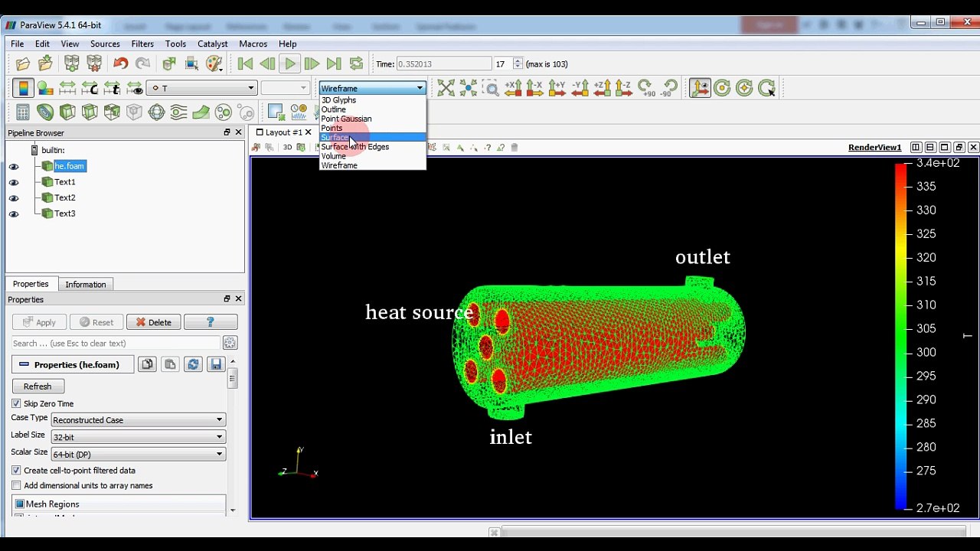
Task: Jump to the last frame
Action: (x=334, y=64)
